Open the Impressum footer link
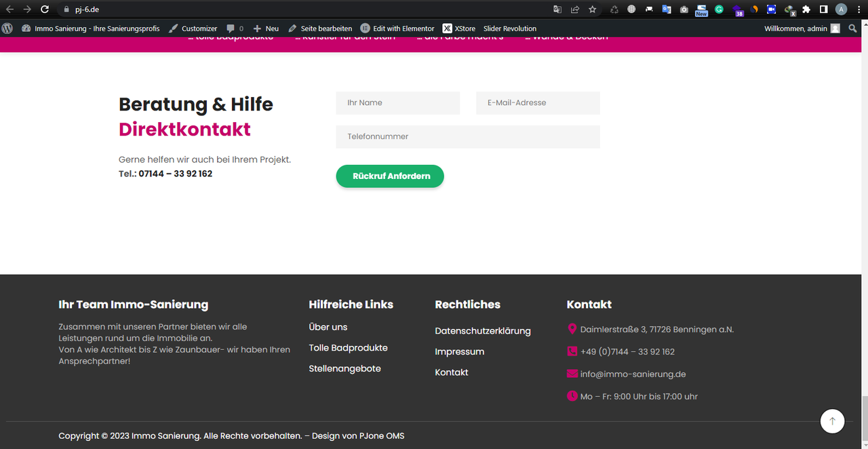Screen dimensions: 868x449 pos(460,352)
